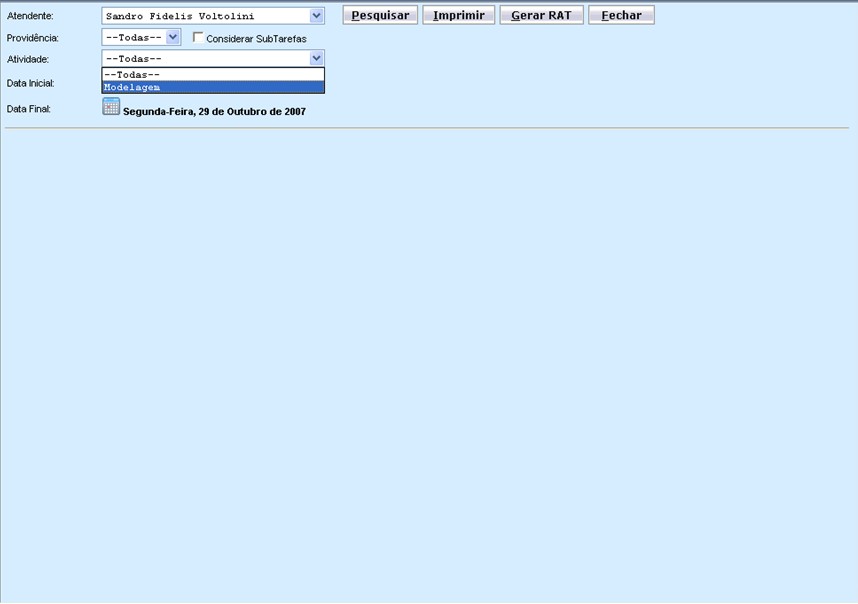Click the Pesquisar button
The width and height of the screenshot is (858, 604).
(x=380, y=15)
